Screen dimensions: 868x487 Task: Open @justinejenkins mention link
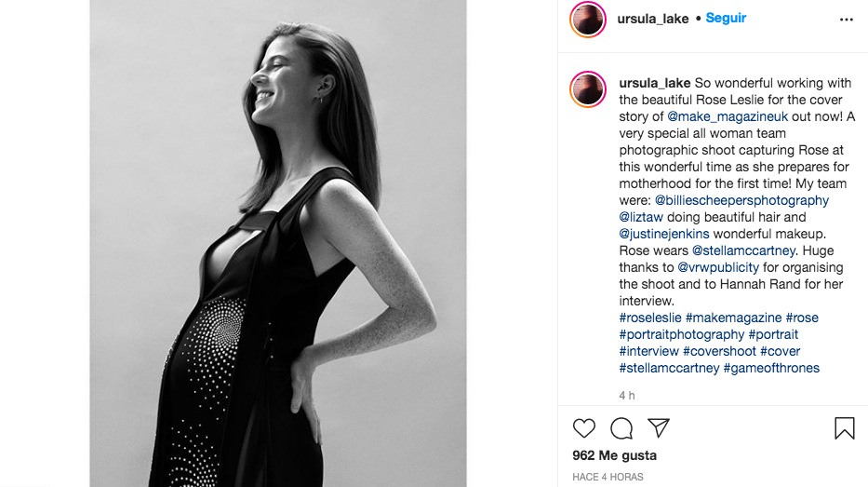coord(663,234)
